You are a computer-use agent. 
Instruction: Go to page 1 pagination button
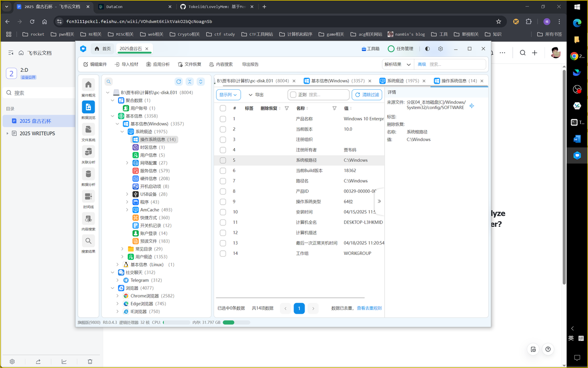click(x=299, y=308)
